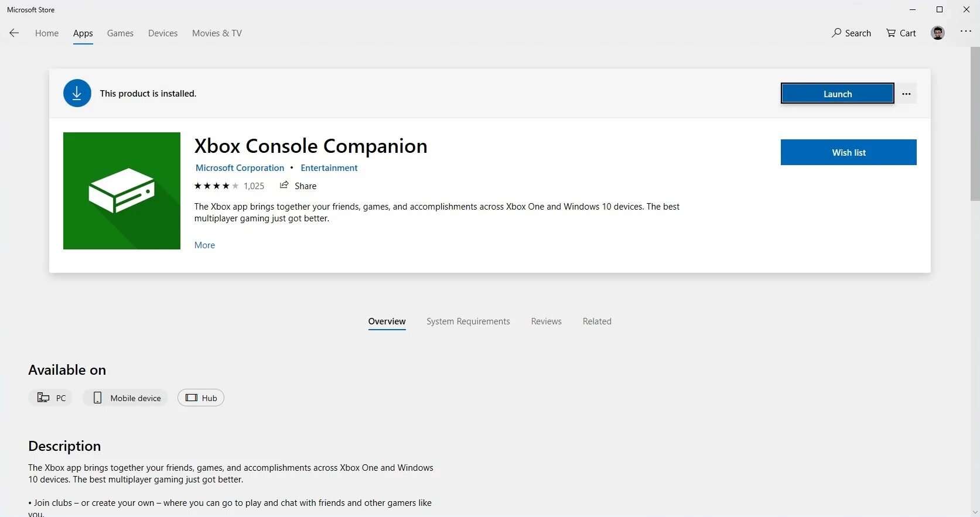Switch to the Games tab

point(120,33)
